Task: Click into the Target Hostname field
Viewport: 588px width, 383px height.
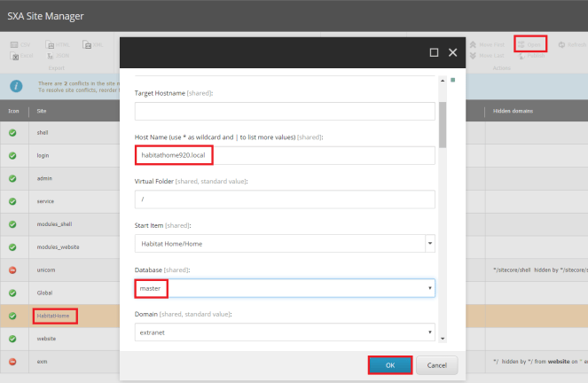Action: pyautogui.click(x=285, y=111)
